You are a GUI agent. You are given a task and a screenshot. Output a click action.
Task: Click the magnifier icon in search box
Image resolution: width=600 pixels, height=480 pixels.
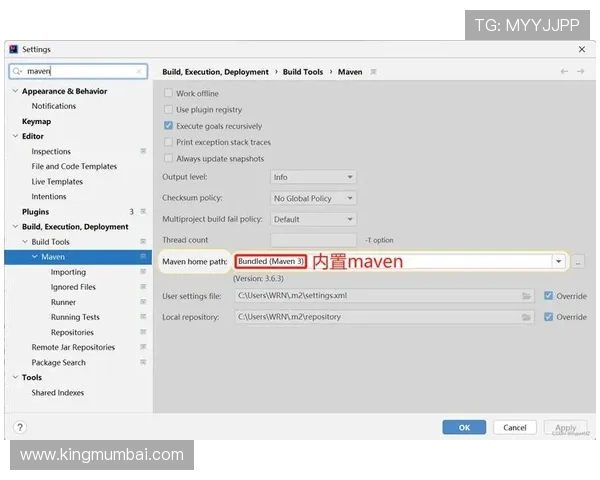pos(18,72)
